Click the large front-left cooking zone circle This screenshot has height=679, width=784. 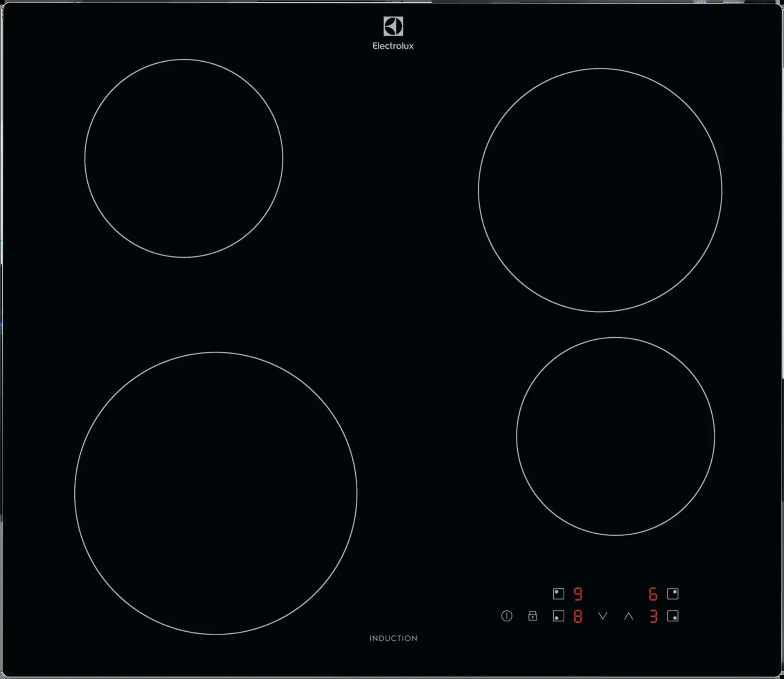click(x=216, y=493)
